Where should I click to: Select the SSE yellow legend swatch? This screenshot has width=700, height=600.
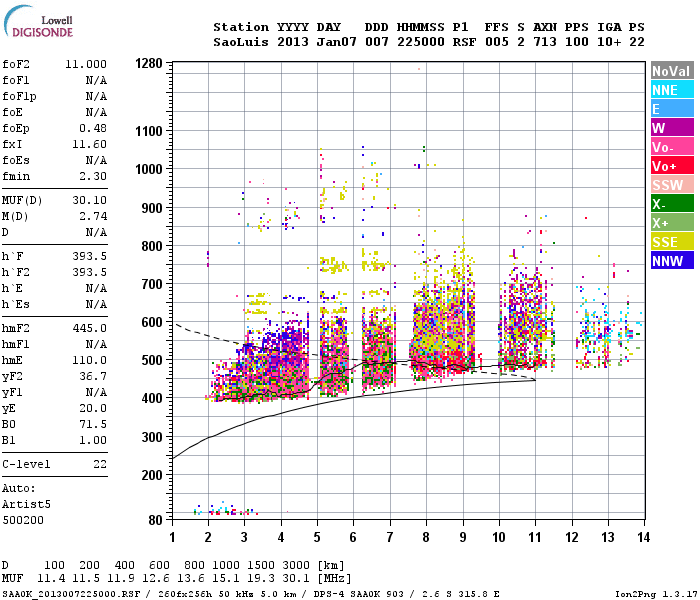pyautogui.click(x=672, y=242)
